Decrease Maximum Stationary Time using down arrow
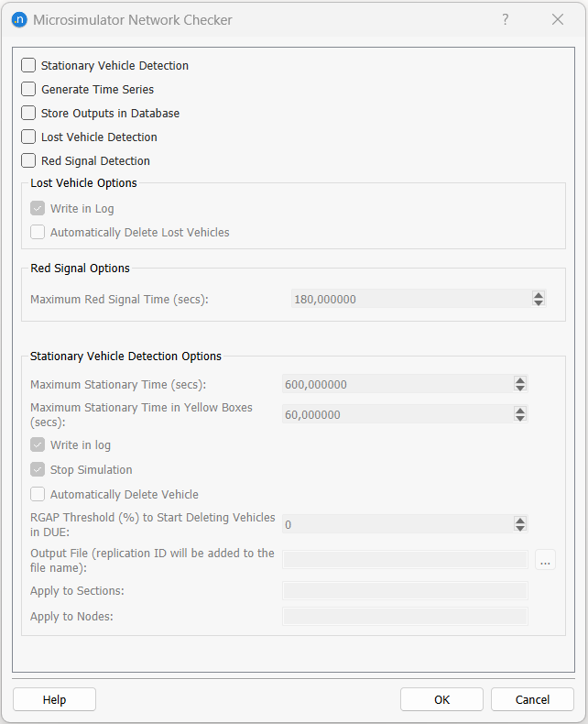Viewport: 588px width, 724px height. (520, 388)
